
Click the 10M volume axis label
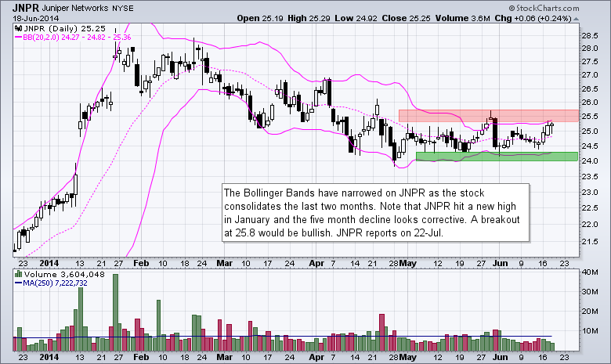tap(590, 331)
